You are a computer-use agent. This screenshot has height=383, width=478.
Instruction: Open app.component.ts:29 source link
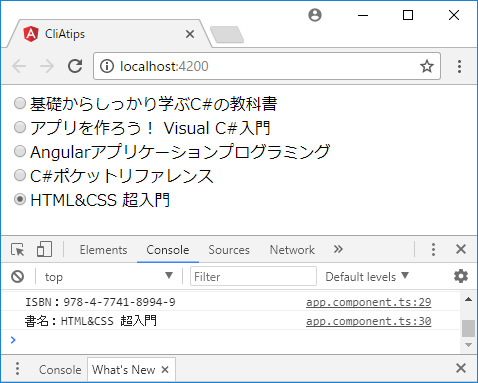[369, 302]
